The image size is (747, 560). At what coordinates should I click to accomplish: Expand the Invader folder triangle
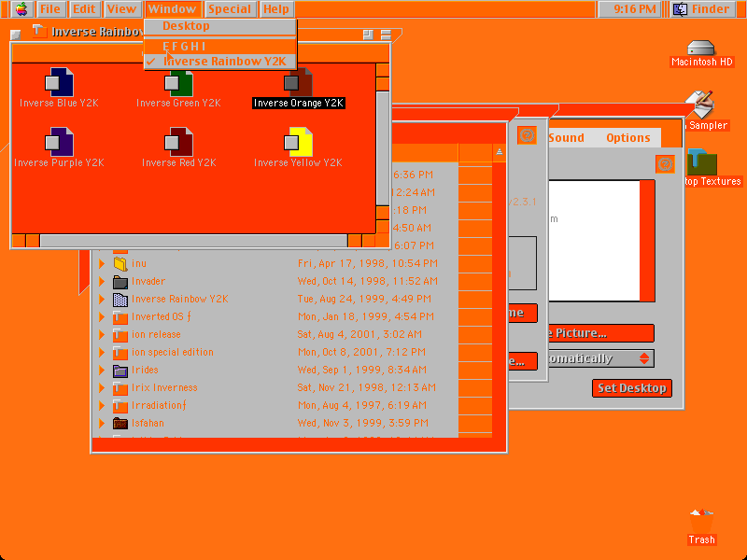pyautogui.click(x=102, y=282)
